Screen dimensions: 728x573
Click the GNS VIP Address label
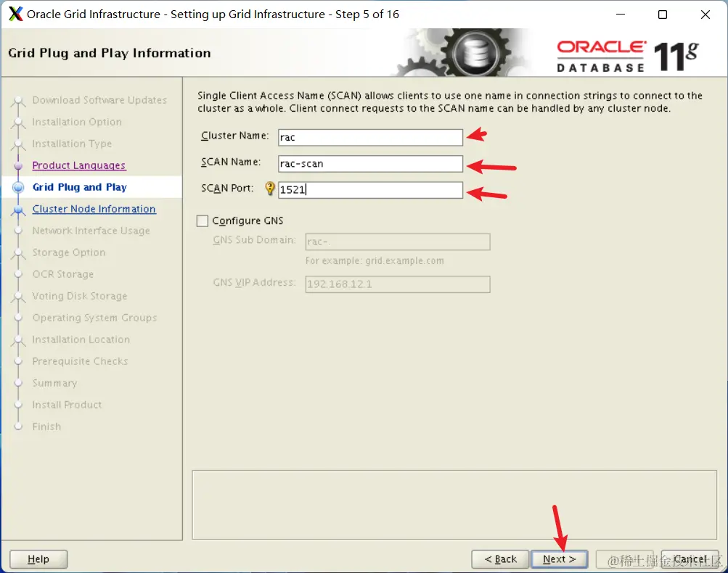click(x=254, y=283)
